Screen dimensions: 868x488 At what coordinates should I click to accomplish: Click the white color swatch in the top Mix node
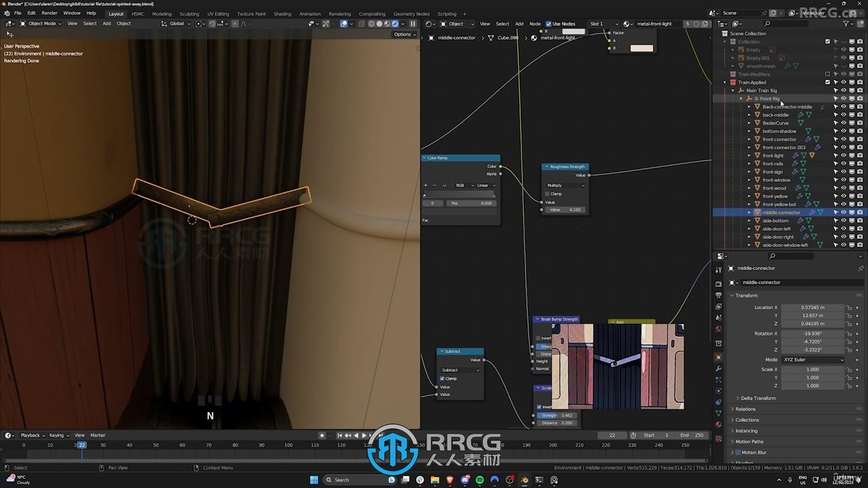[x=574, y=31]
